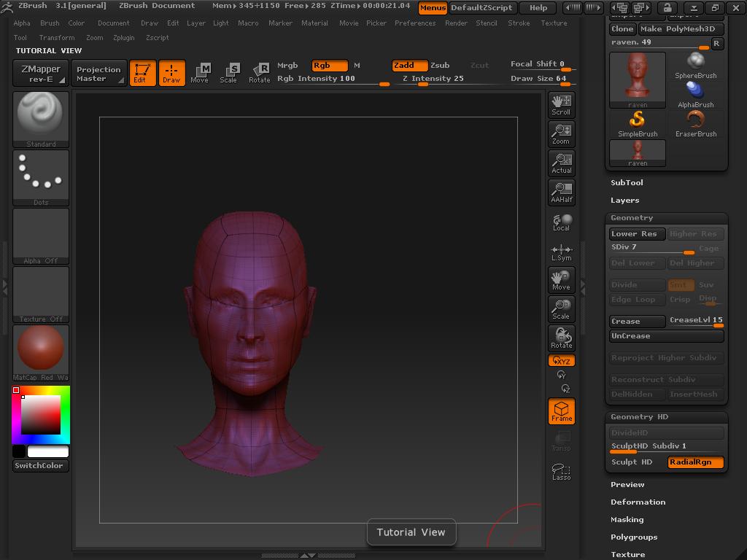Image resolution: width=747 pixels, height=560 pixels.
Task: Pick the EraserBrush tool icon
Action: (696, 123)
